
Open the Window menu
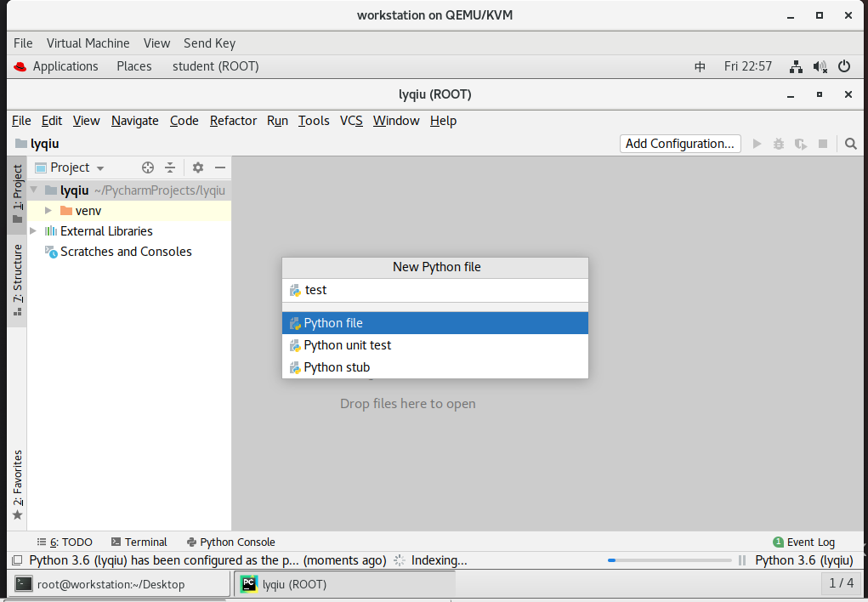(x=396, y=121)
